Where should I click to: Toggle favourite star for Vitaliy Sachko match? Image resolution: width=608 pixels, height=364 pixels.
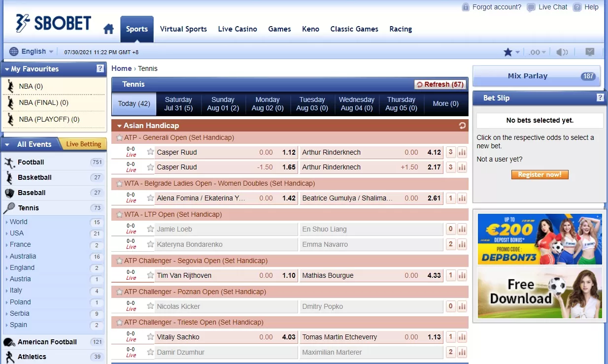point(150,336)
